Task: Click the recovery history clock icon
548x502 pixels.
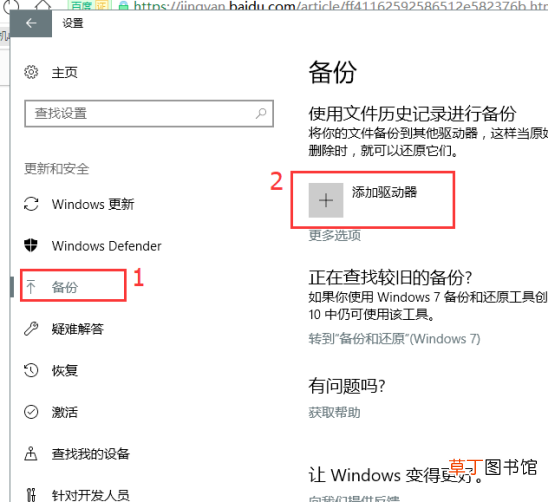Action: coord(31,370)
